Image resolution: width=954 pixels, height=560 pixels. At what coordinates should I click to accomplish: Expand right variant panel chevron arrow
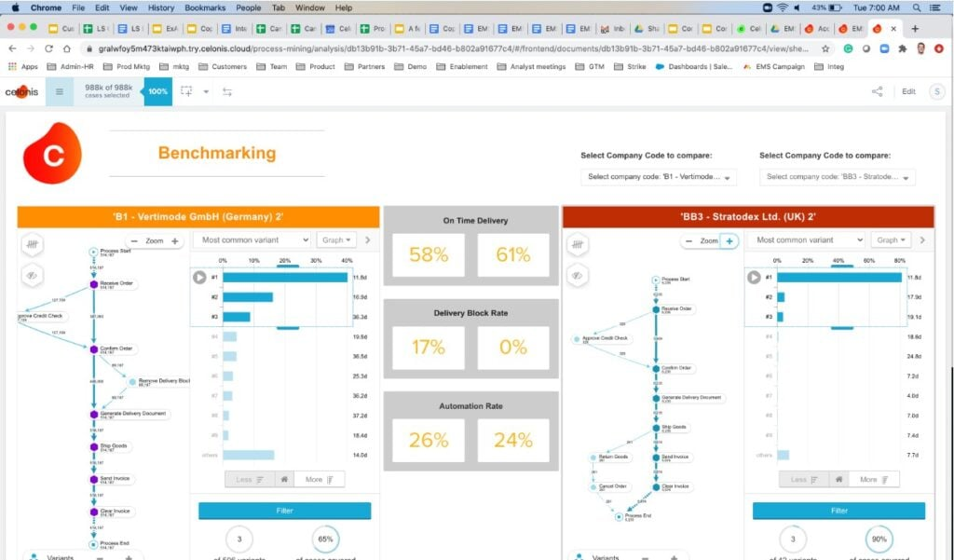coord(922,239)
